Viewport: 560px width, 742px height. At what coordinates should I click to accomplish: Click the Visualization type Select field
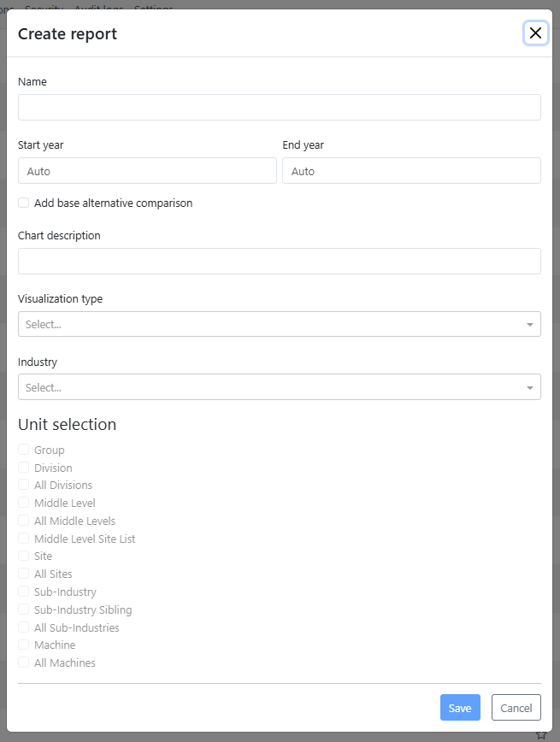tap(280, 324)
